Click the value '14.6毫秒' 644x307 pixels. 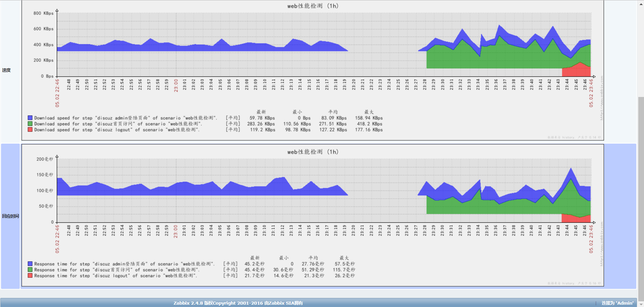[283, 275]
